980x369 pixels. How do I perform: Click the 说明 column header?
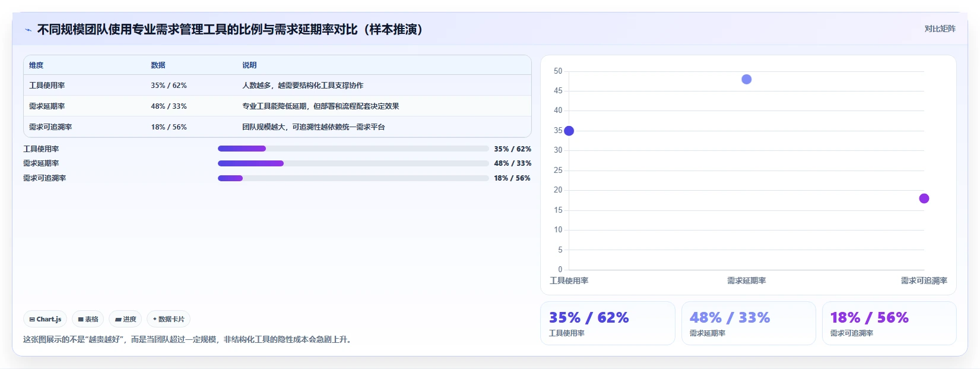tap(249, 65)
